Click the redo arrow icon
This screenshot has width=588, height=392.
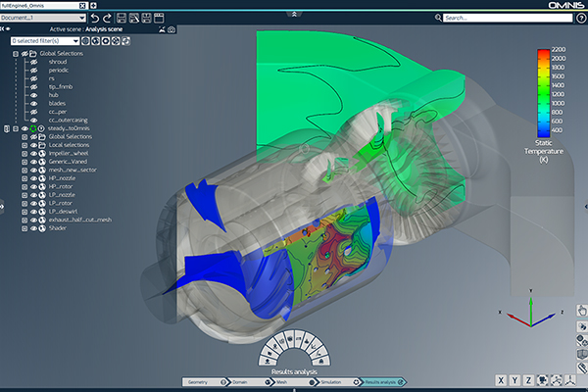(x=107, y=18)
